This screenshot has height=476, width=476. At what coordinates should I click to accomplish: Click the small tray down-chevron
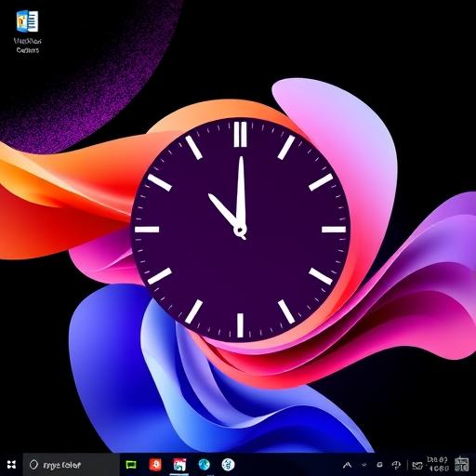pos(364,465)
